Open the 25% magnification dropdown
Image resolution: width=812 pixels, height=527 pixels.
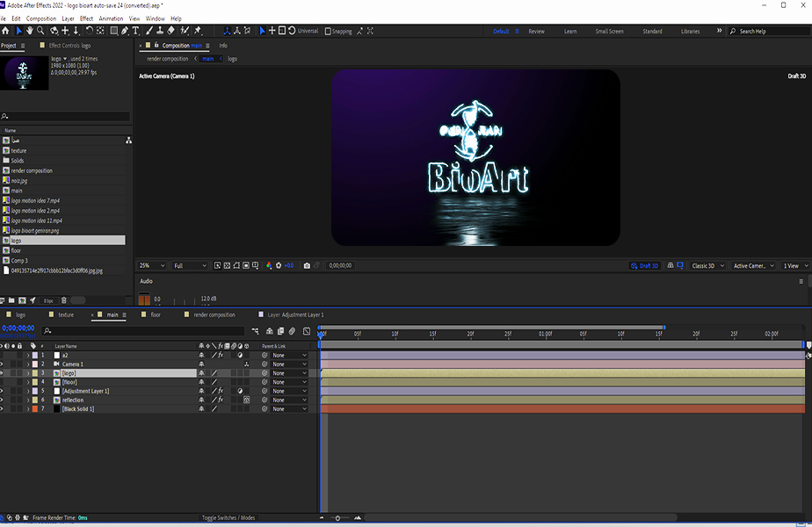point(152,265)
